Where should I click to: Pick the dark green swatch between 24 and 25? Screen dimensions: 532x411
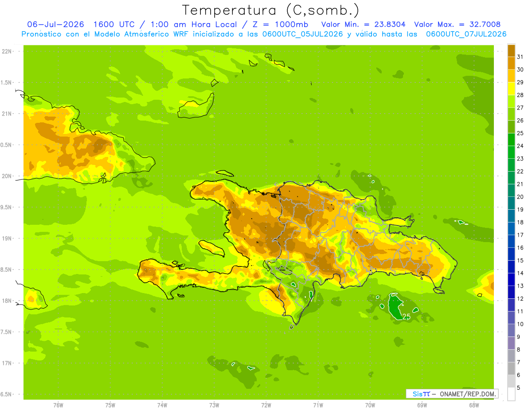click(x=511, y=140)
